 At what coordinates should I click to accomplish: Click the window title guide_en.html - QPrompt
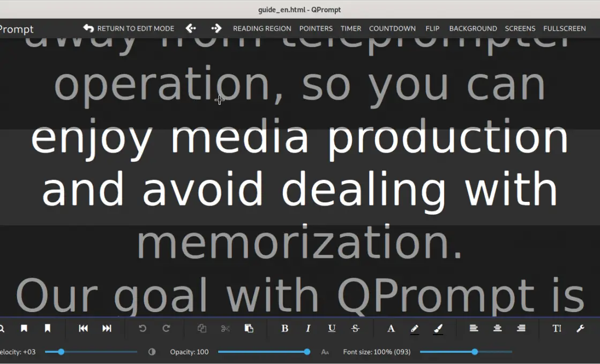[x=299, y=10]
